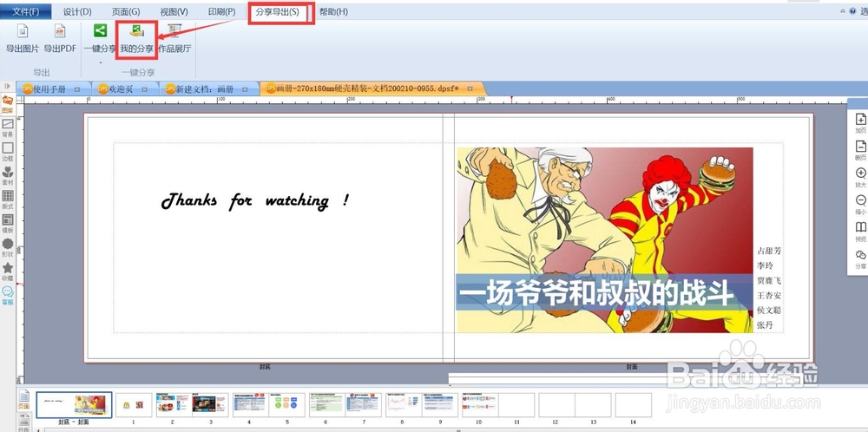Open the 文件(F) menu

pyautogui.click(x=26, y=11)
